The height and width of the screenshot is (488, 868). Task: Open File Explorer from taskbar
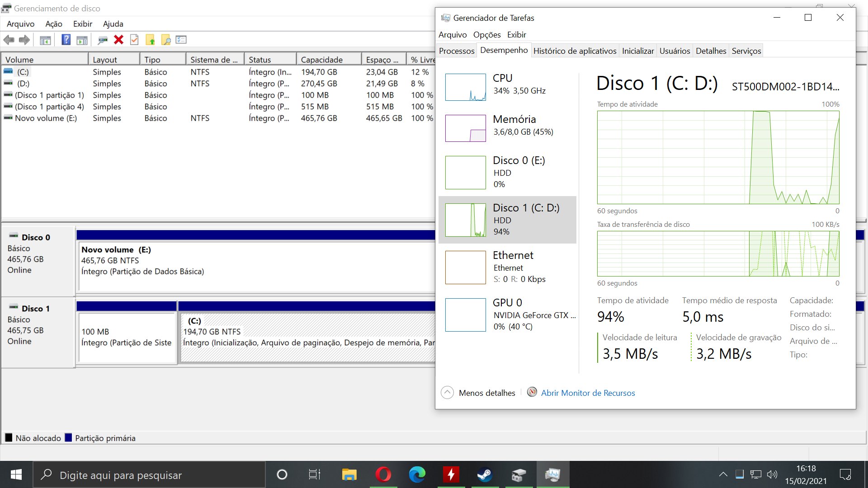click(349, 474)
